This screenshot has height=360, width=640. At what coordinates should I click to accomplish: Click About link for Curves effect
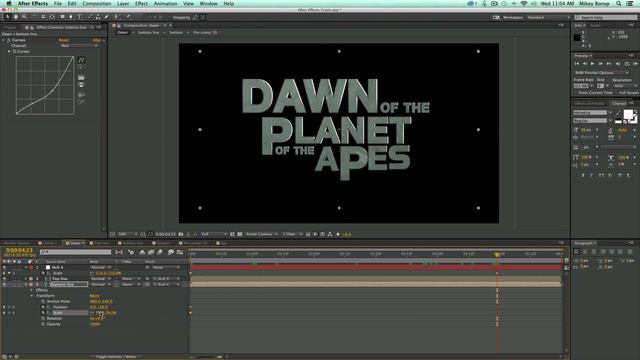point(97,40)
